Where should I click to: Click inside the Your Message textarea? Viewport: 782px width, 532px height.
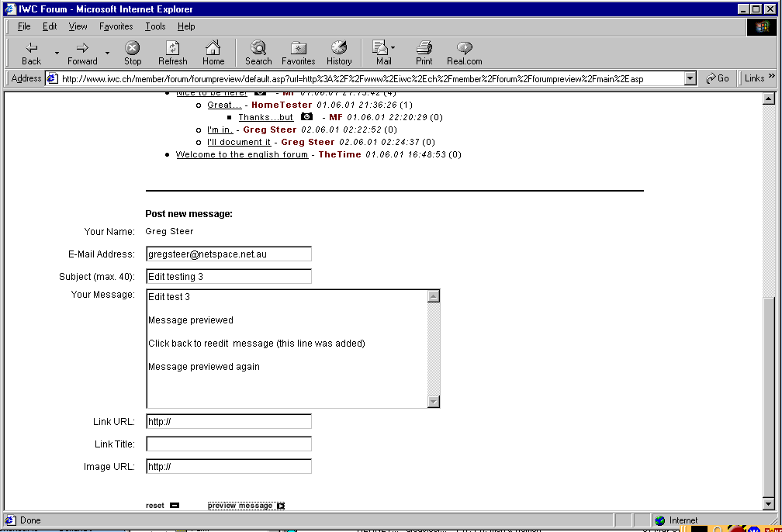point(287,348)
